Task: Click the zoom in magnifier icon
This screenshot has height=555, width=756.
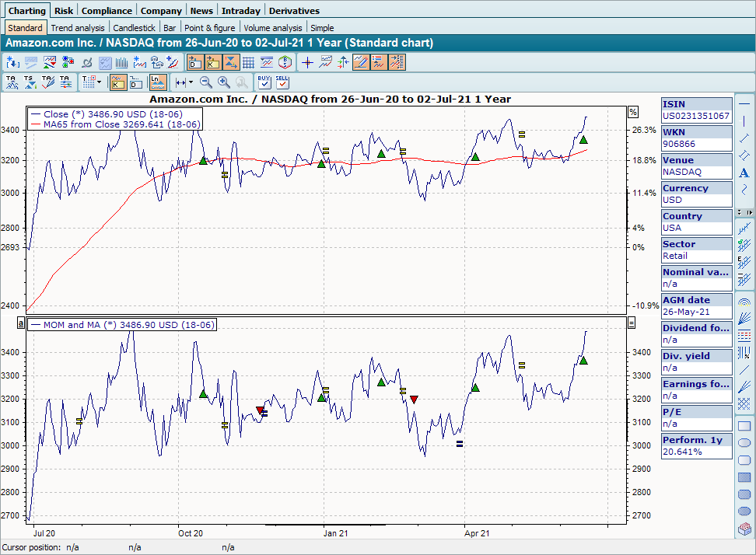Action: (223, 82)
